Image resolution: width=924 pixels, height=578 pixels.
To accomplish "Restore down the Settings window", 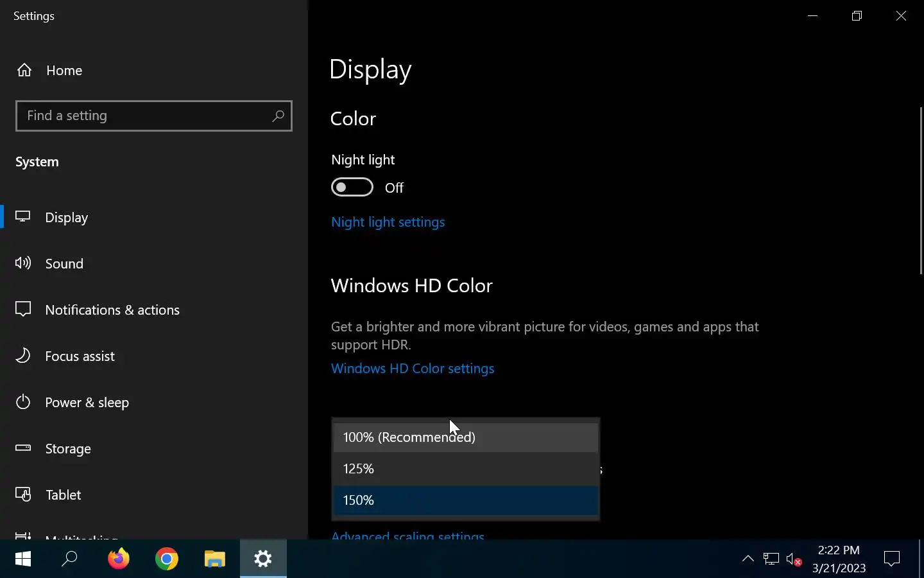I will (x=857, y=16).
